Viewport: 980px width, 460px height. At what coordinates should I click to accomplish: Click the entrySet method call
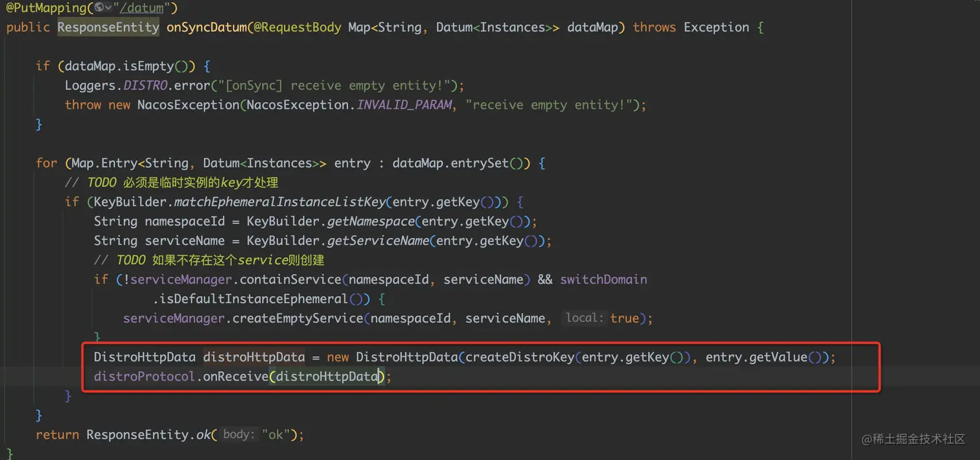[476, 163]
